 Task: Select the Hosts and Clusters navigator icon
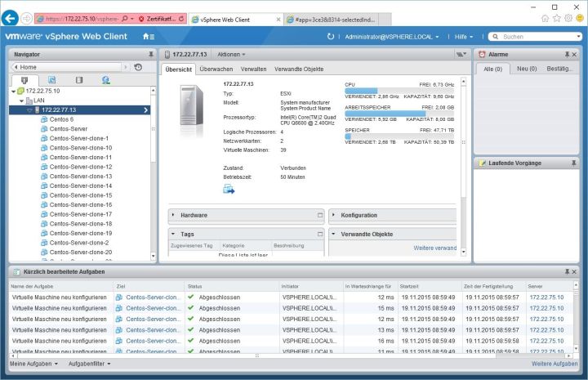click(24, 80)
